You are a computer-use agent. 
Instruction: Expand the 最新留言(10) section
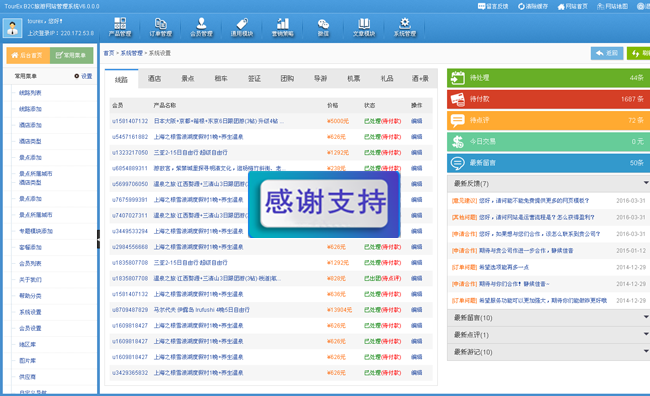click(x=548, y=318)
